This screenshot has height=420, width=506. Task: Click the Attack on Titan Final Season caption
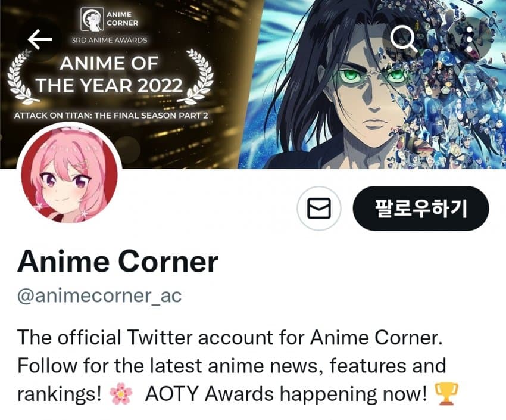point(111,116)
